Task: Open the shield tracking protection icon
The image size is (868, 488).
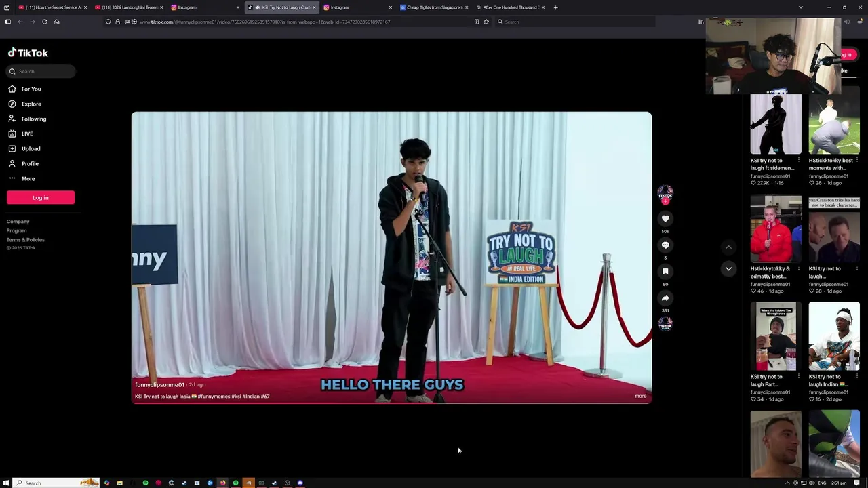Action: pos(108,22)
